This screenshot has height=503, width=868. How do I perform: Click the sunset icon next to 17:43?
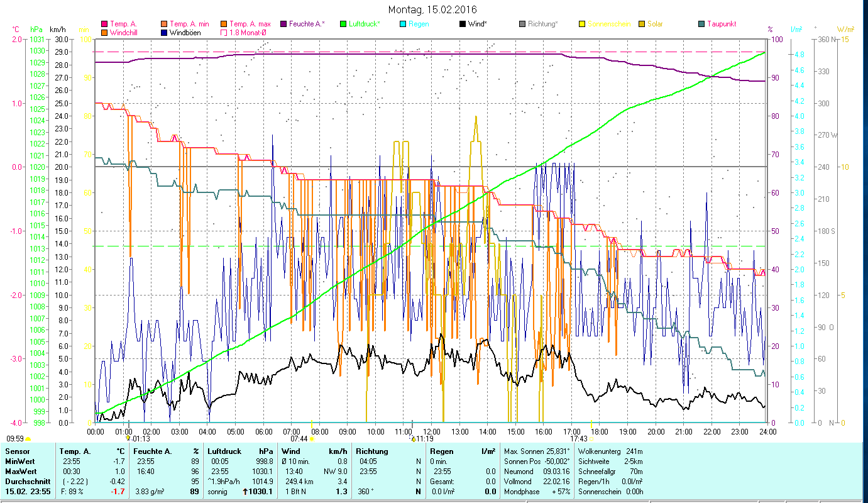click(x=591, y=439)
